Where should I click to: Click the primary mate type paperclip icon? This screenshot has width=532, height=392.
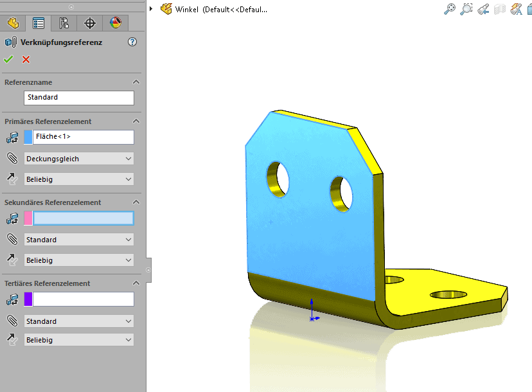tap(12, 158)
